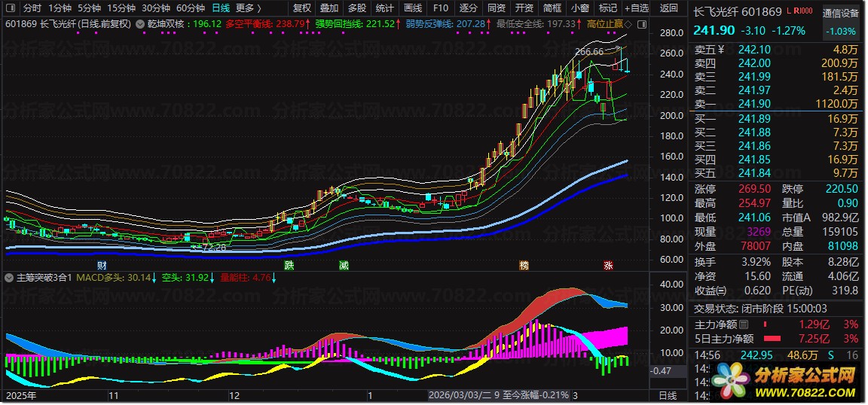Click the 强势回挡线 value 221.52
868x405 pixels.
point(381,24)
